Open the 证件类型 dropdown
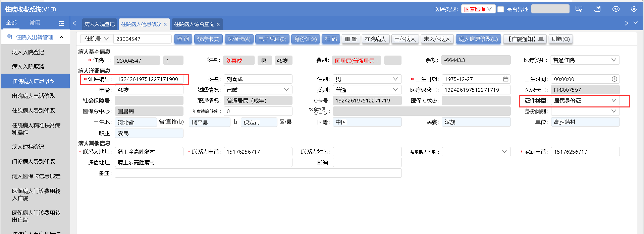The width and height of the screenshot is (644, 234). [x=585, y=100]
